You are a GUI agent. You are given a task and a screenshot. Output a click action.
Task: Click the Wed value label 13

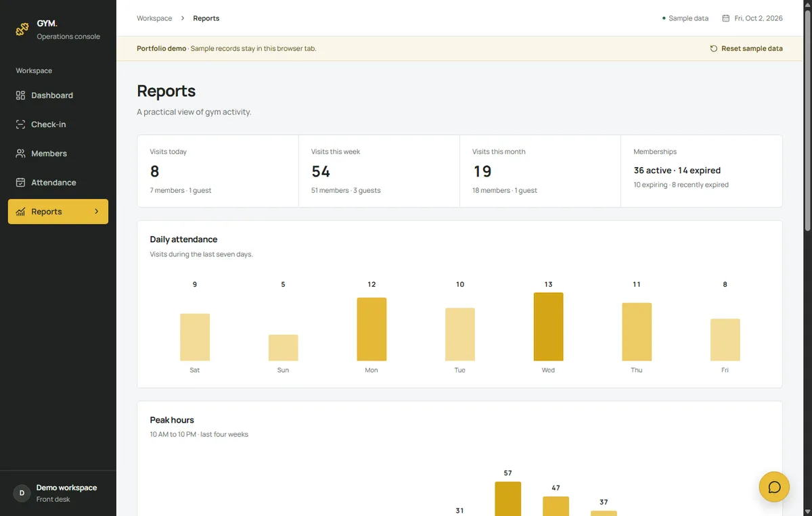(548, 285)
